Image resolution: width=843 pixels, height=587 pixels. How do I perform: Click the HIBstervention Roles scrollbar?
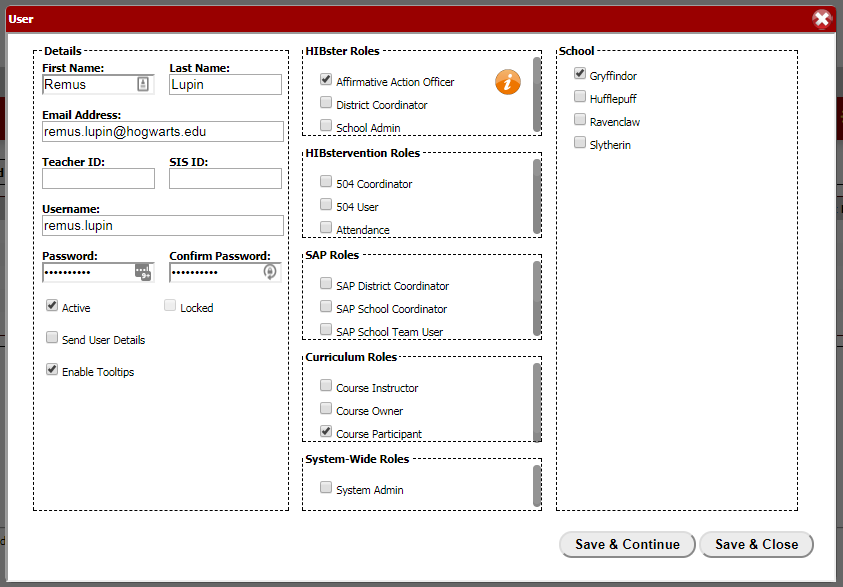coord(537,196)
